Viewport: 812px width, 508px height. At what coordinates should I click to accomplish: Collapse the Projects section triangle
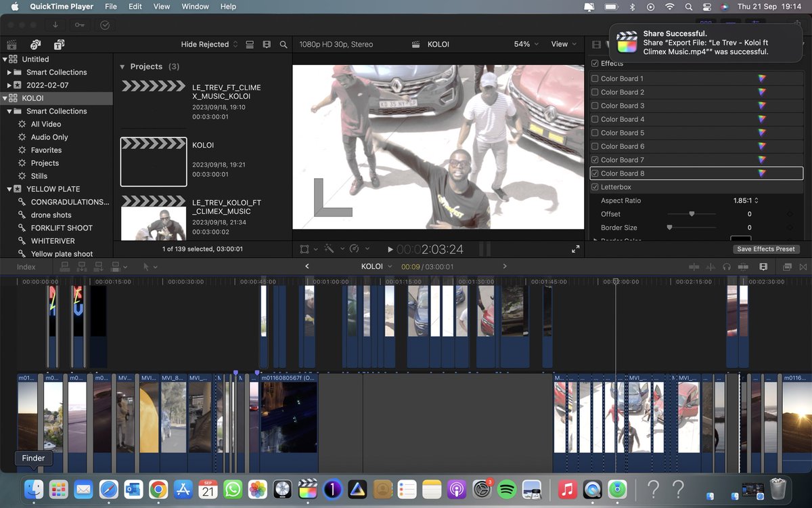click(x=122, y=66)
